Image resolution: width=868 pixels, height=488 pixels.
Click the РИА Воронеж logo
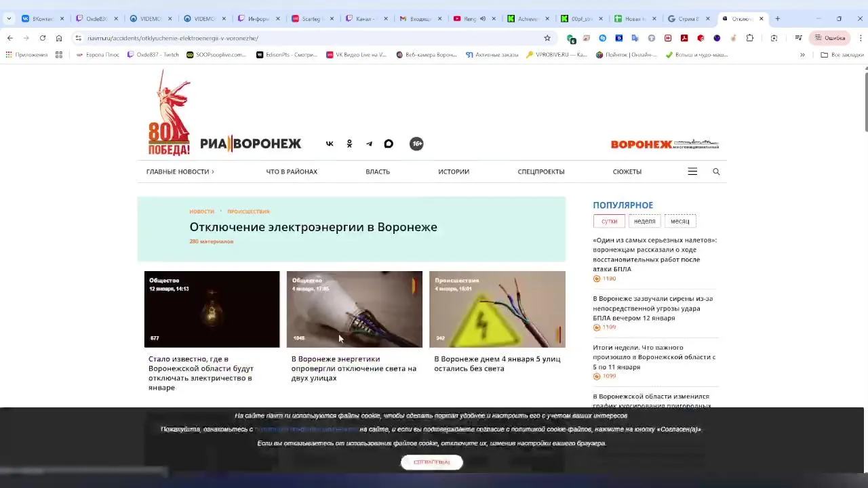250,144
